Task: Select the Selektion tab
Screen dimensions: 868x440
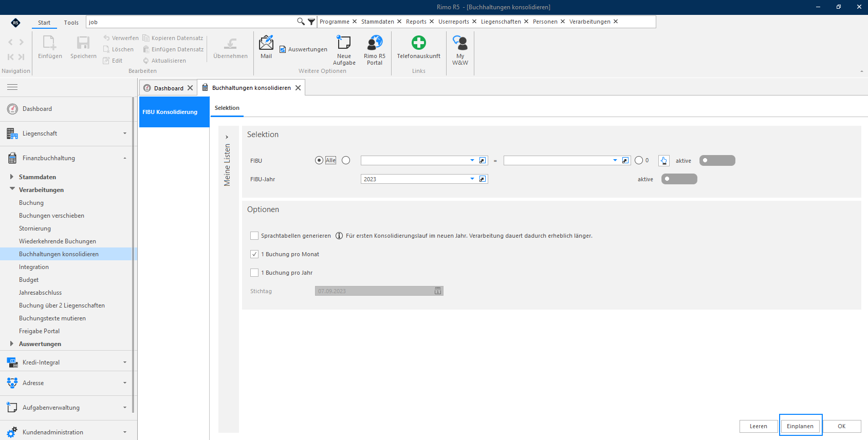Action: pos(227,108)
